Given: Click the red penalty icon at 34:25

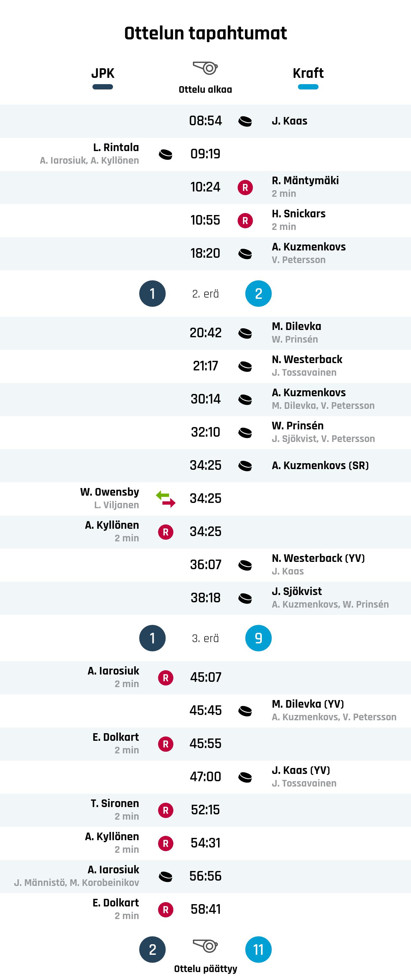Looking at the screenshot, I should (x=165, y=532).
